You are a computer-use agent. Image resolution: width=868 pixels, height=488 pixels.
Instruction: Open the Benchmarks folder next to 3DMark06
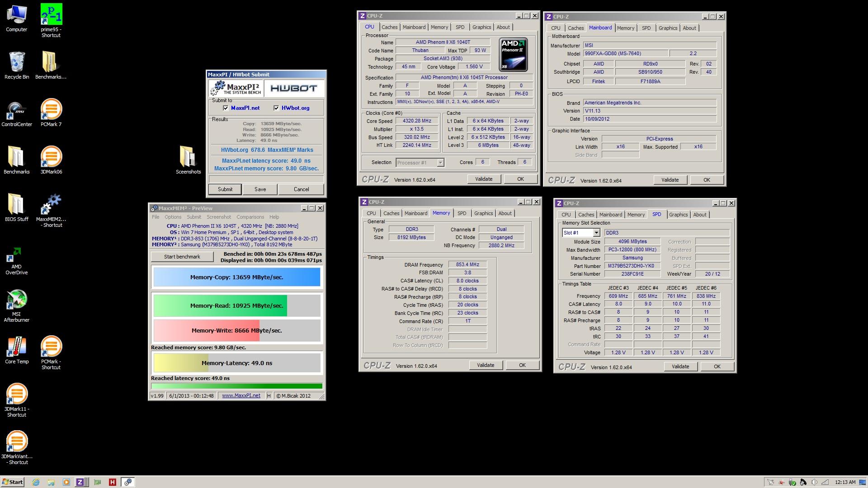coord(17,160)
